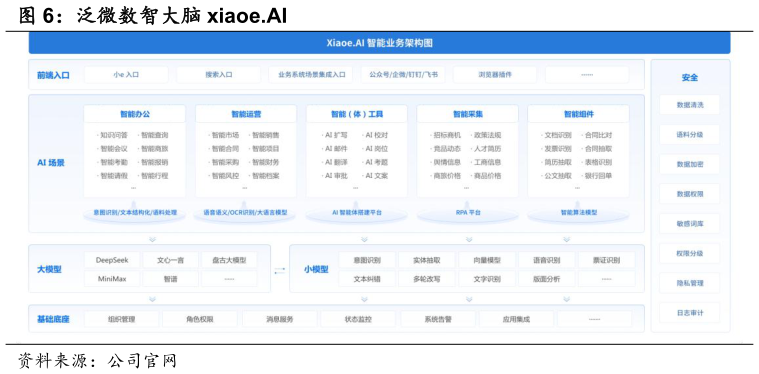This screenshot has width=759, height=374.
Task: Click 发票识别 item
Action: click(x=558, y=149)
